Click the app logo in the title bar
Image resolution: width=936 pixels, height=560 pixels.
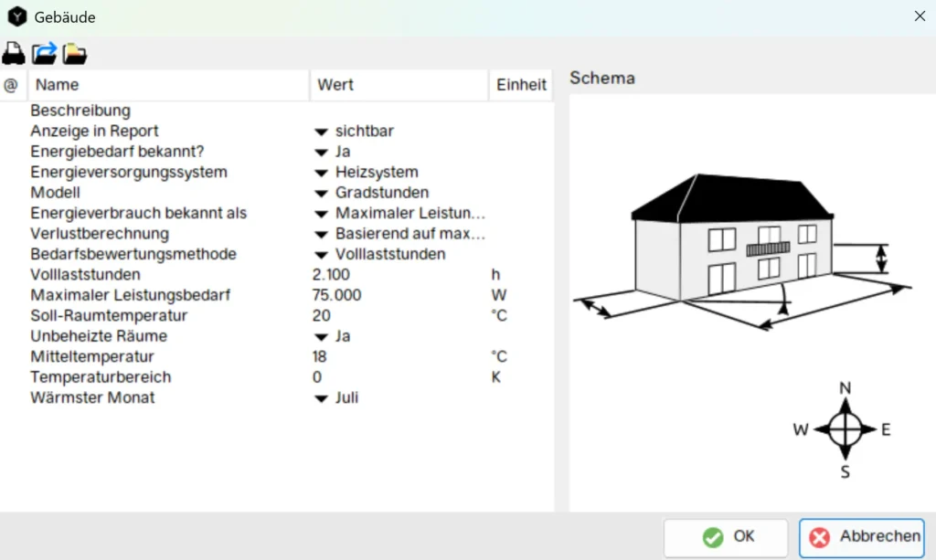[17, 16]
